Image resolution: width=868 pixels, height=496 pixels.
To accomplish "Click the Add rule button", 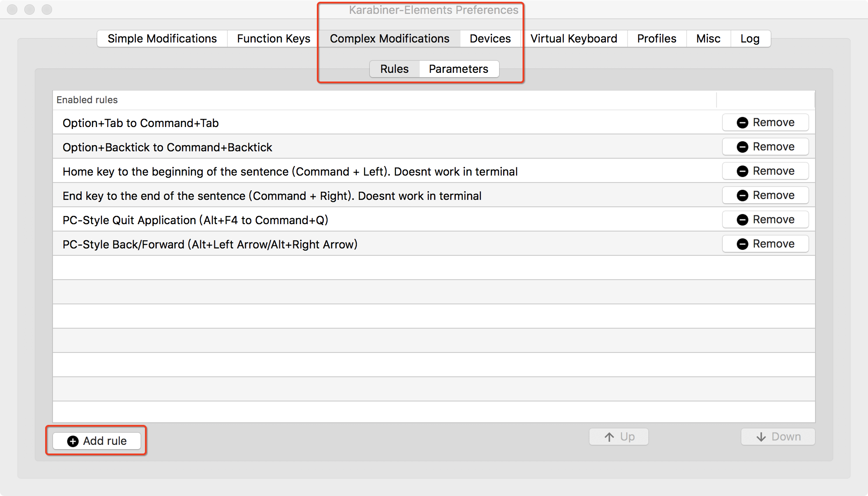I will [97, 441].
